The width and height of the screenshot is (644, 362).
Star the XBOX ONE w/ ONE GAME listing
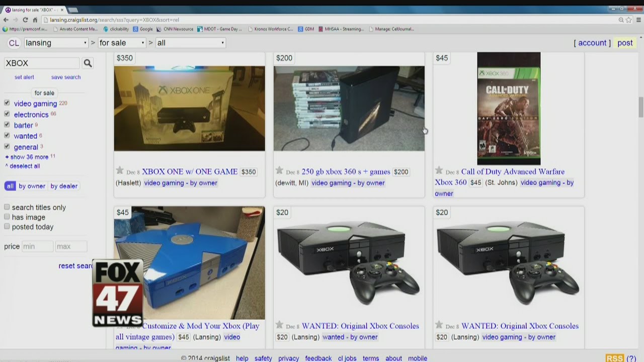click(x=120, y=170)
